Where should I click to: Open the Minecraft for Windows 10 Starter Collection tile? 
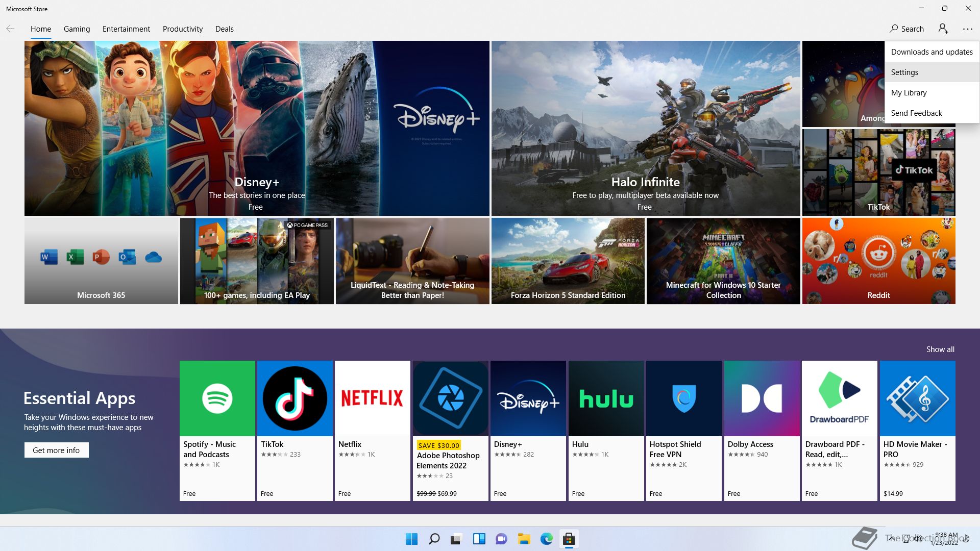[x=723, y=261]
